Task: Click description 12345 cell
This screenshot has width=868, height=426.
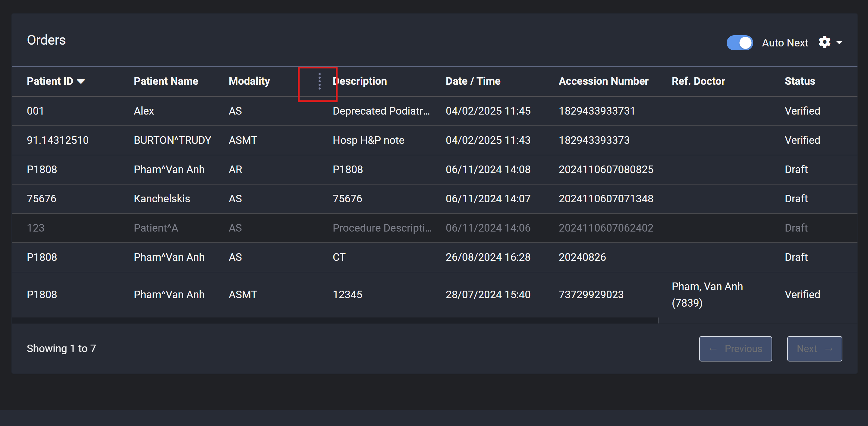Action: point(348,295)
